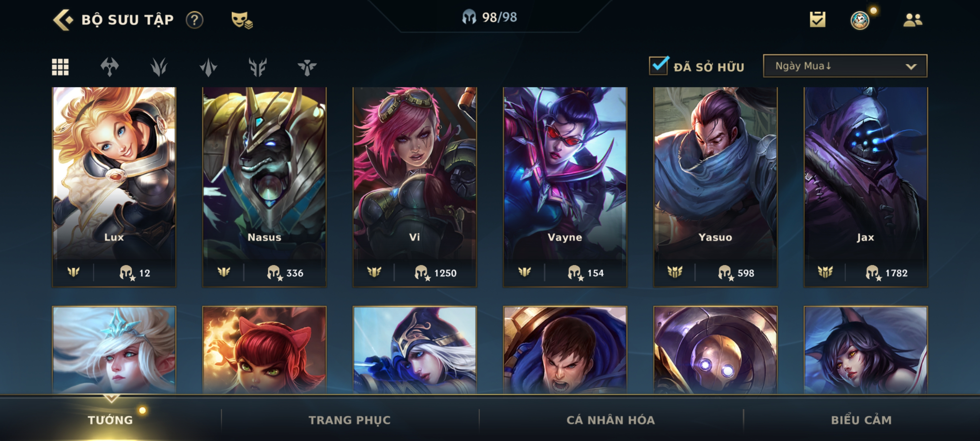Filter by the fourth role emblem icon

(x=258, y=67)
